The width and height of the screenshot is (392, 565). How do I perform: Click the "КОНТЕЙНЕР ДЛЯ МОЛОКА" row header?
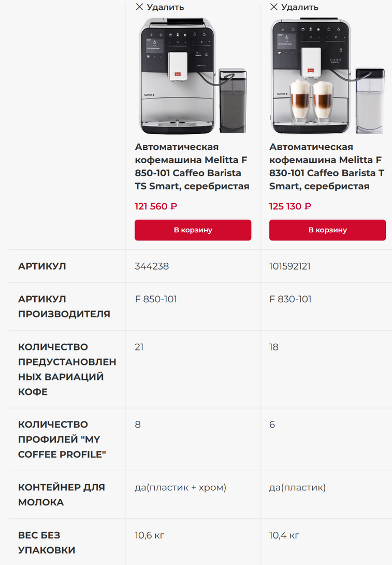62,495
